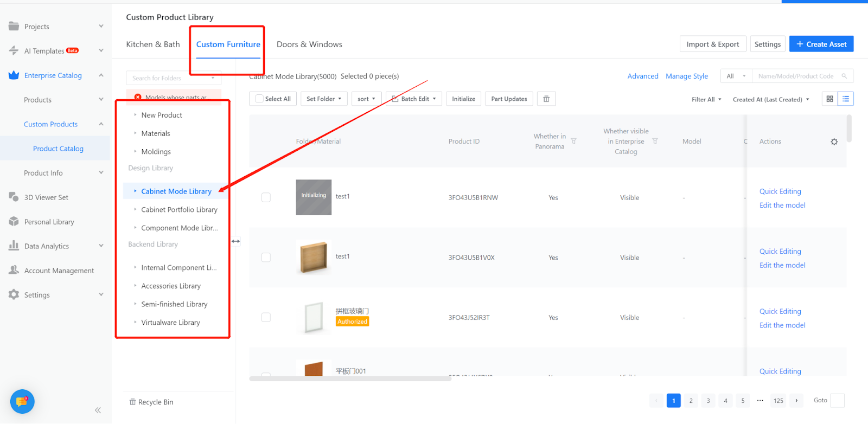Click the horizontal table scrollbar

[x=350, y=378]
